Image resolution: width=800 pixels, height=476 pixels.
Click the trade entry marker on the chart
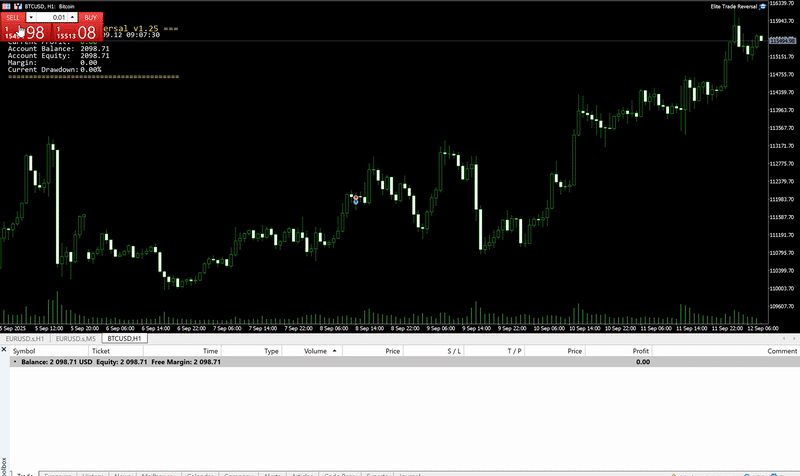[x=356, y=199]
